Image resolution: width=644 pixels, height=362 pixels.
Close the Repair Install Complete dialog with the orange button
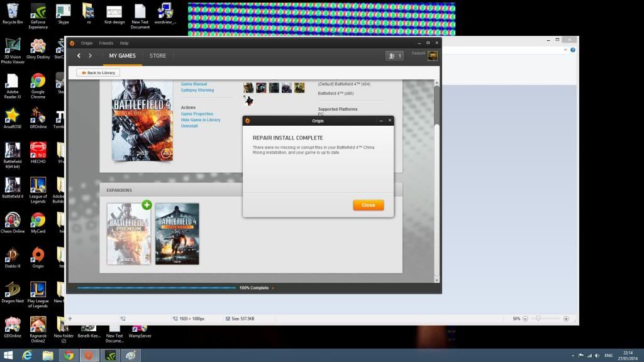pyautogui.click(x=369, y=206)
